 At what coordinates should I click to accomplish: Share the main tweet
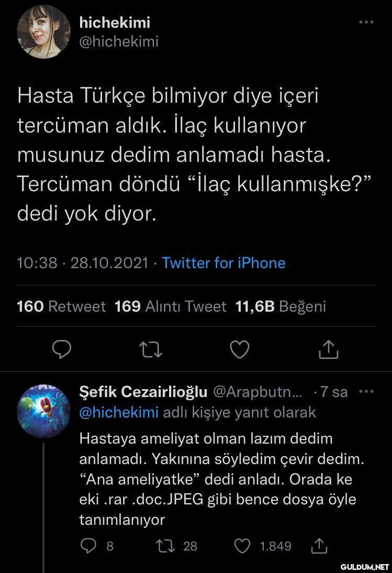[x=328, y=349]
